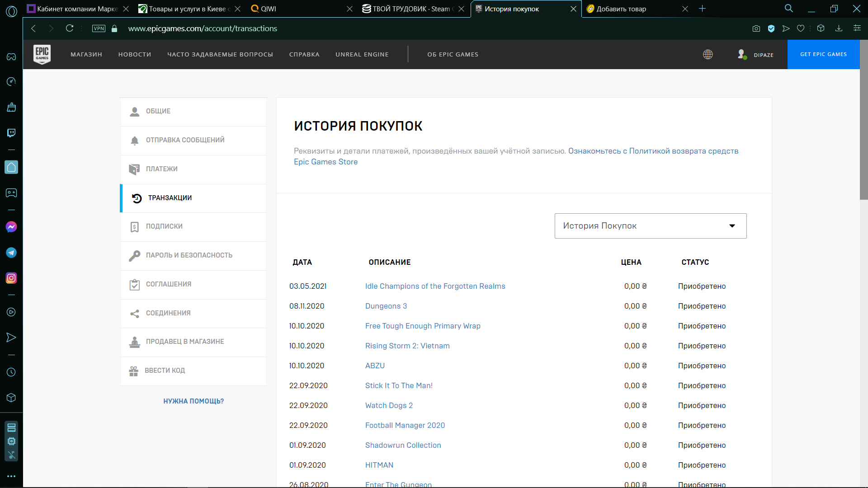Open the Dungeons 3 purchase link
This screenshot has height=488, width=868.
pos(386,306)
